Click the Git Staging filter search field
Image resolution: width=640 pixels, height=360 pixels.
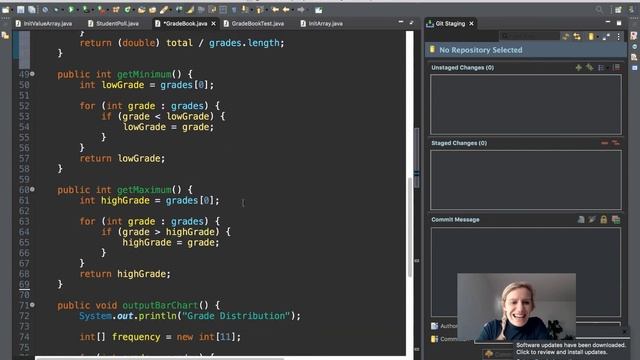529,37
